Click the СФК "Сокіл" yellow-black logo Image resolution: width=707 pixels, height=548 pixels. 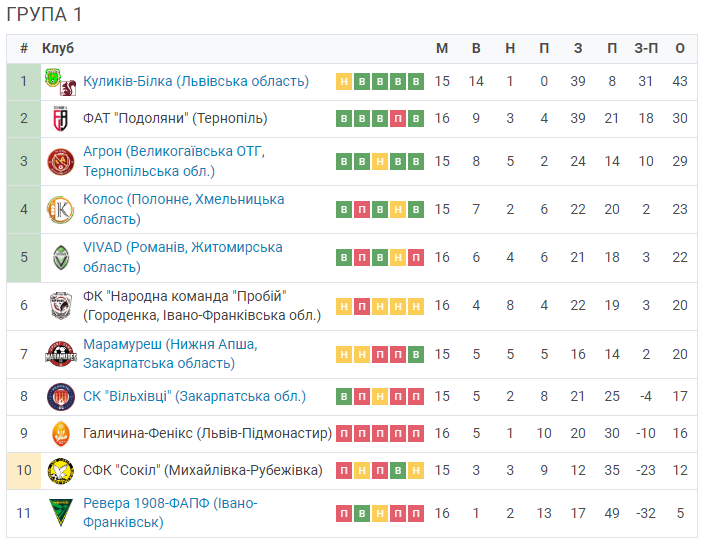click(60, 471)
